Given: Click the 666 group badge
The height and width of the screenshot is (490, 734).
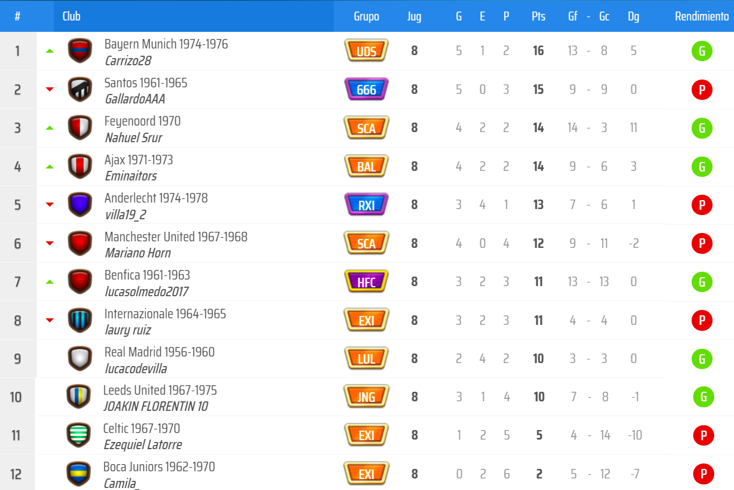Looking at the screenshot, I should point(367,89).
